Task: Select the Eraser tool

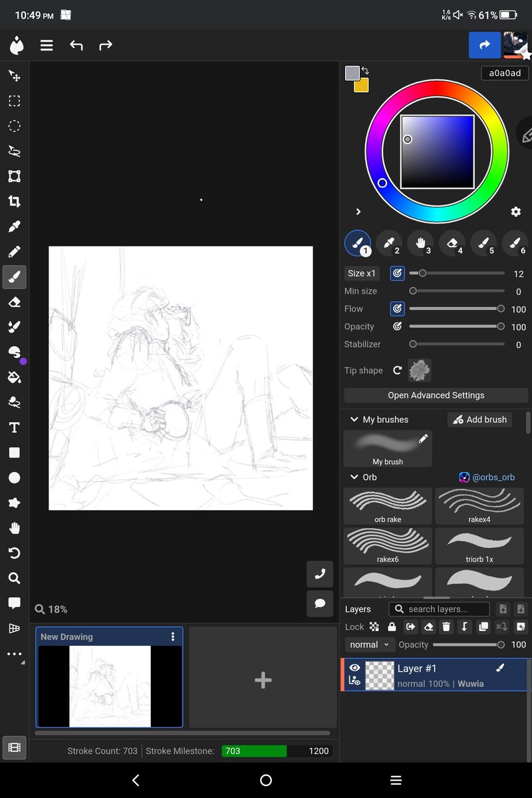Action: coord(15,301)
